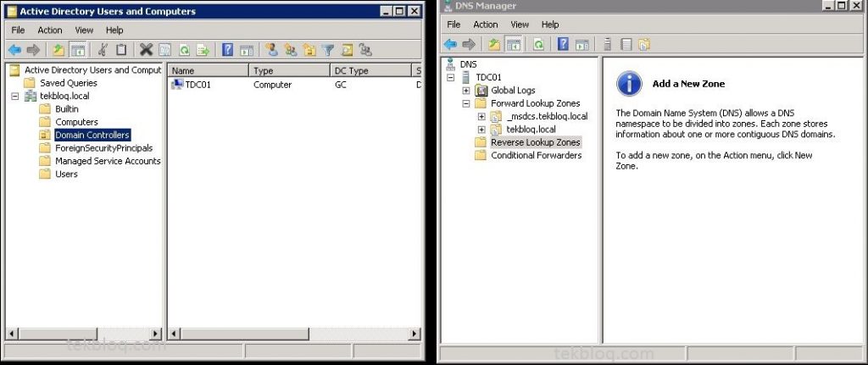Select Reverse Lookup Zones folder
This screenshot has width=868, height=365.
536,142
